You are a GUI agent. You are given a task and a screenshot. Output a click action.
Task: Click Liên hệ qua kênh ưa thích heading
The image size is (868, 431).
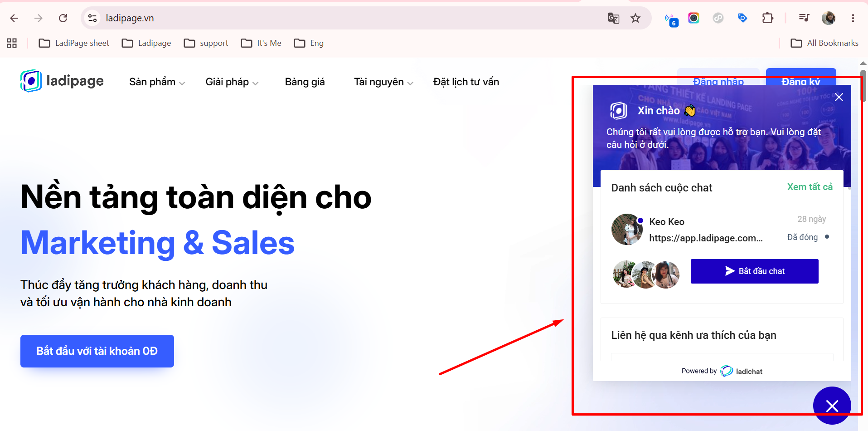[693, 335]
